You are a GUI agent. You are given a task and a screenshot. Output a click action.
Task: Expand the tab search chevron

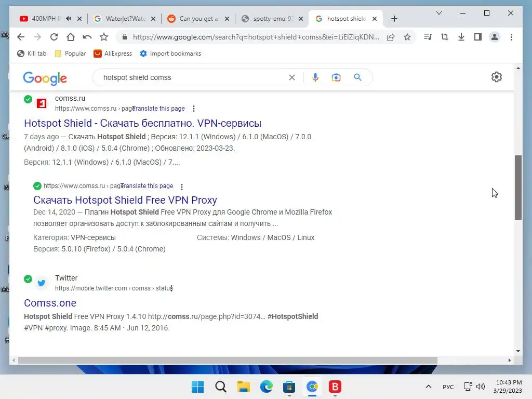tap(438, 13)
